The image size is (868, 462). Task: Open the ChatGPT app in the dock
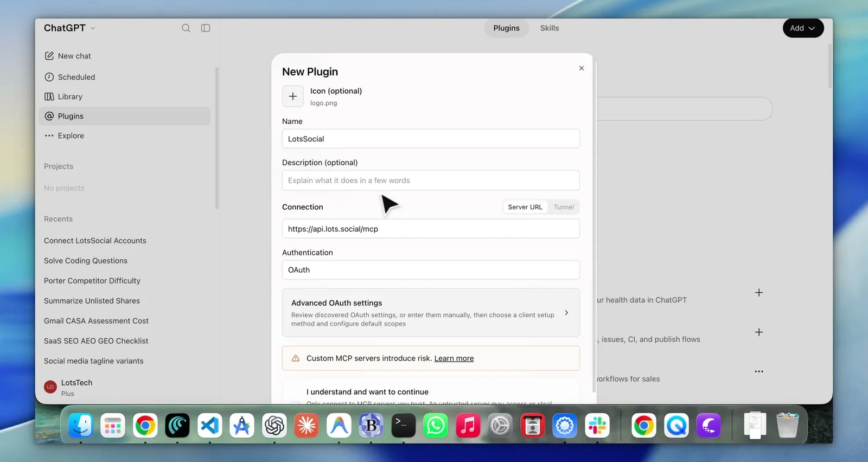[x=275, y=426]
